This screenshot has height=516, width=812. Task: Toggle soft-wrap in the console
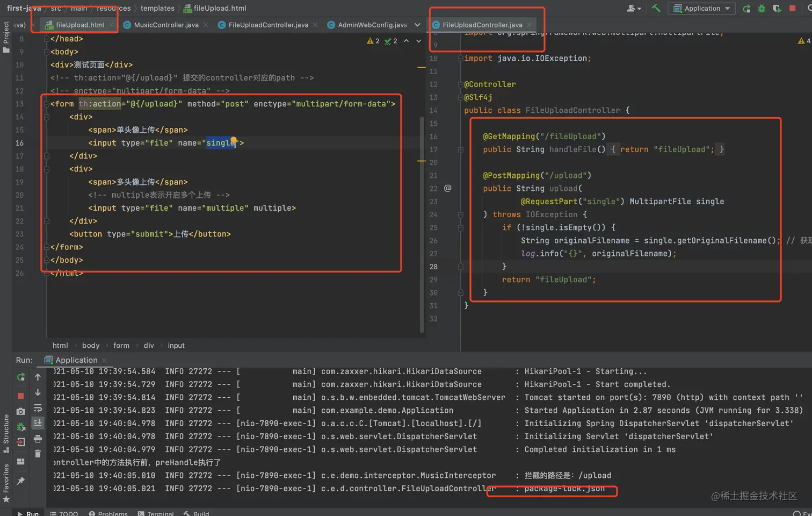coord(38,408)
